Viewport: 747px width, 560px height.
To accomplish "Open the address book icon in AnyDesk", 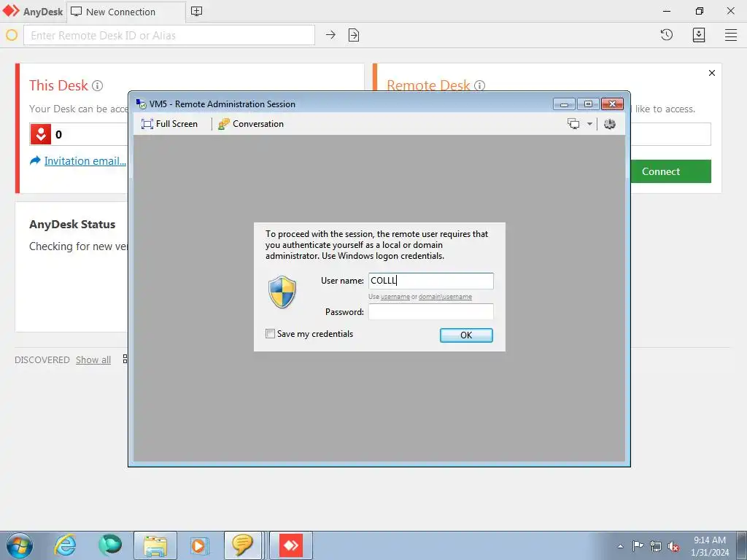I will click(x=698, y=35).
